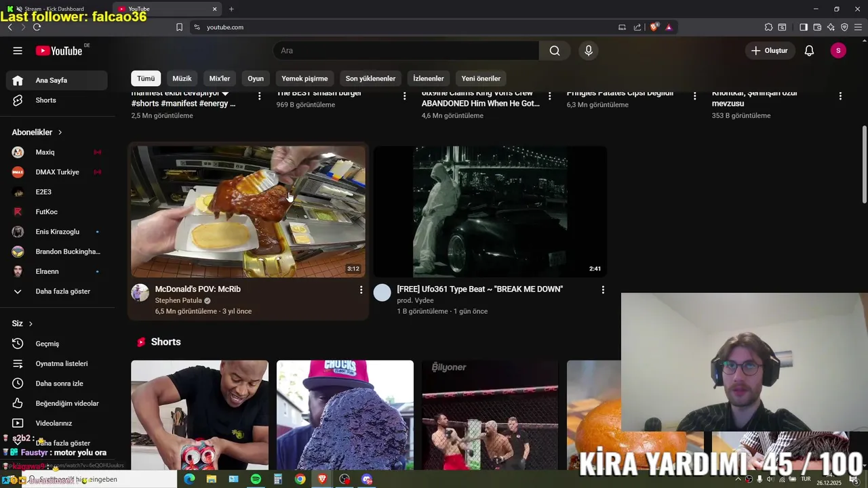Focus the Ara search field
The width and height of the screenshot is (868, 488).
point(406,51)
